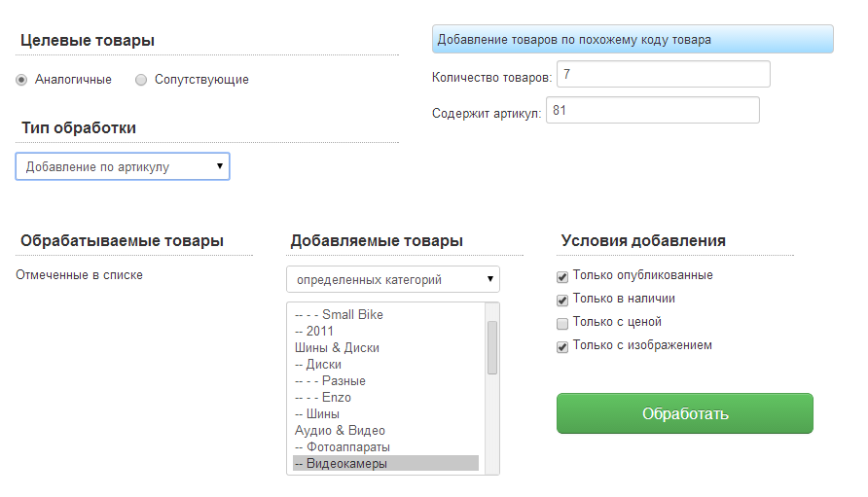The height and width of the screenshot is (497, 868).
Task: Click the Содержит артикул input field
Action: 652,111
